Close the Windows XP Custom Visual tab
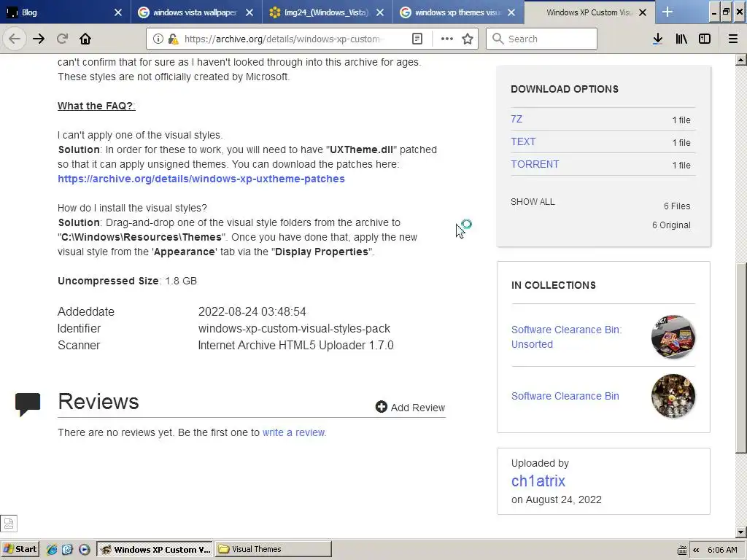Screen dimensions: 747x560 (x=643, y=12)
